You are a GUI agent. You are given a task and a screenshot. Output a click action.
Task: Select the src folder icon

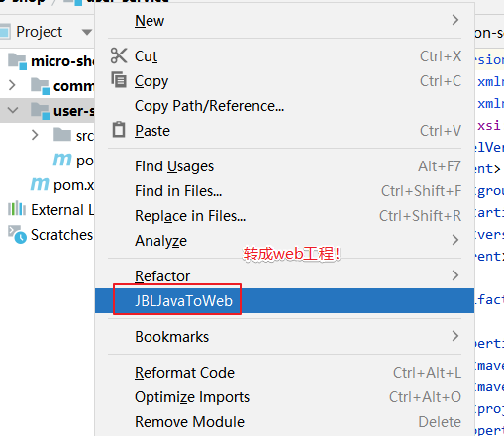[62, 135]
